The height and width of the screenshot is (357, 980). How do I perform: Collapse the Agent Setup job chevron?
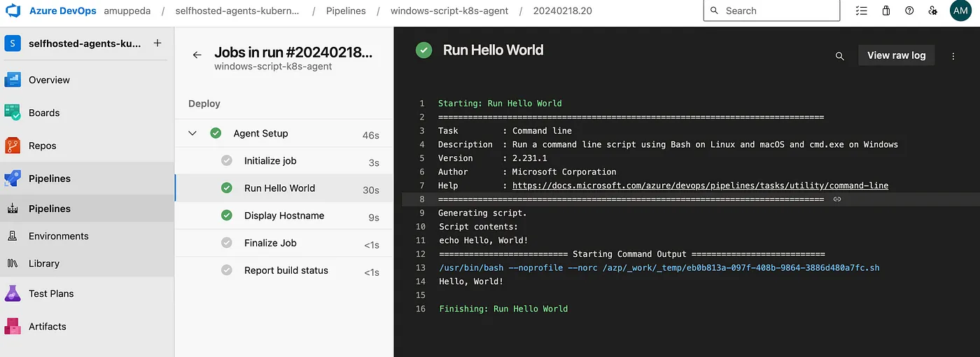coord(192,133)
